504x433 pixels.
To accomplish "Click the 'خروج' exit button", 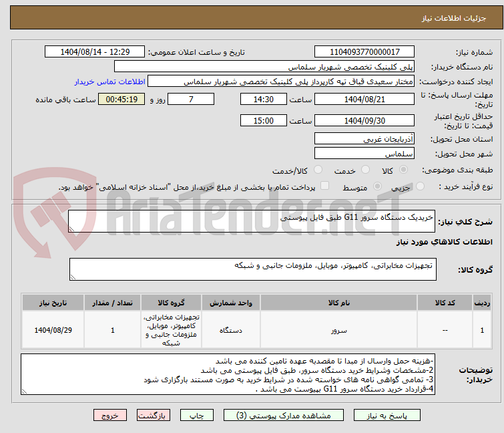I will pos(110,415).
